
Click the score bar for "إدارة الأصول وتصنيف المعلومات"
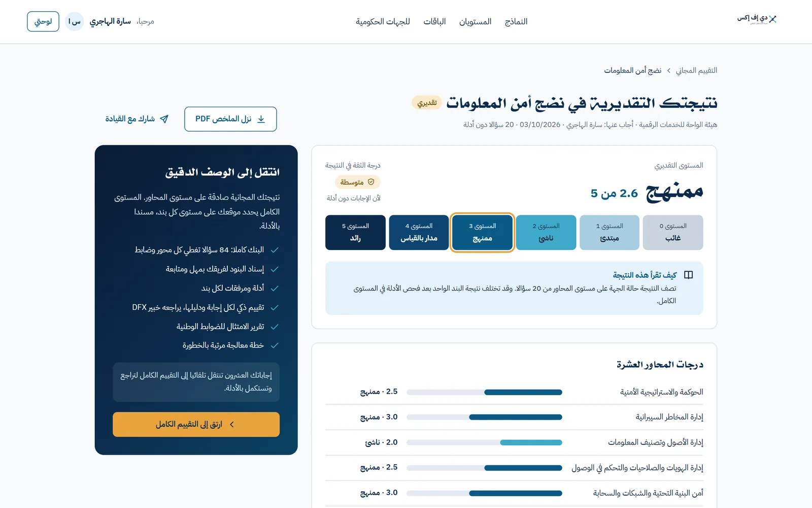pyautogui.click(x=484, y=442)
